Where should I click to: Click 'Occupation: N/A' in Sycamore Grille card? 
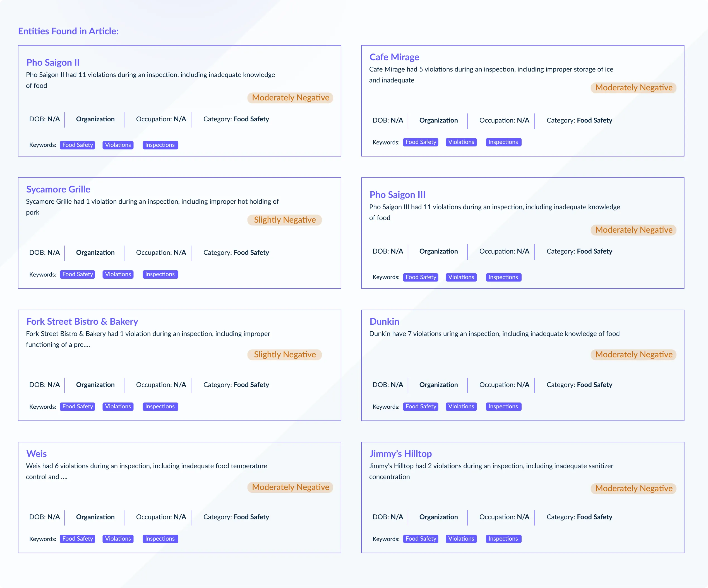pyautogui.click(x=161, y=253)
